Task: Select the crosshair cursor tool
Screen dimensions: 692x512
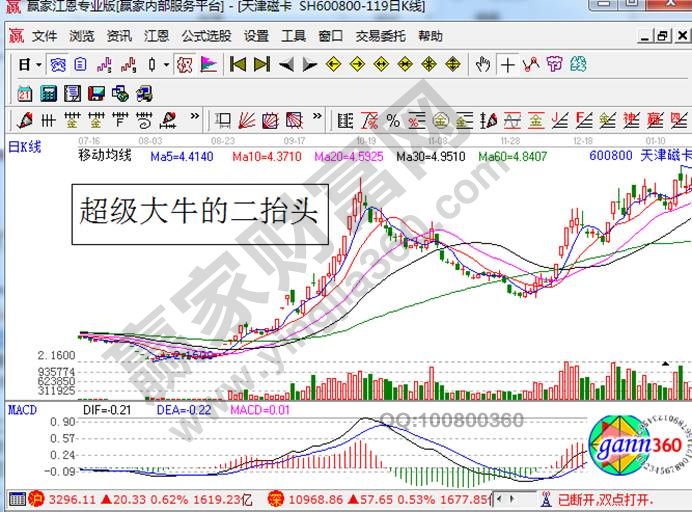Action: [508, 65]
